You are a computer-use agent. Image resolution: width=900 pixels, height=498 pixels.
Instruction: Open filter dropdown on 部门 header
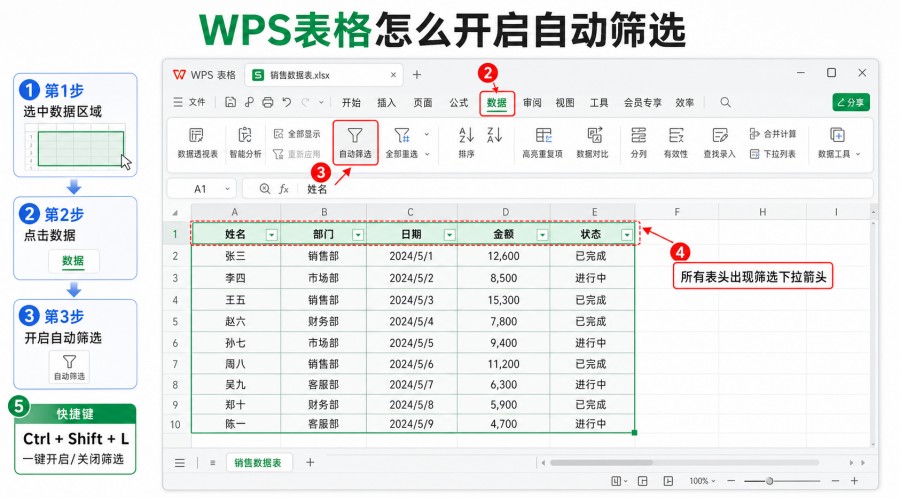tap(358, 235)
